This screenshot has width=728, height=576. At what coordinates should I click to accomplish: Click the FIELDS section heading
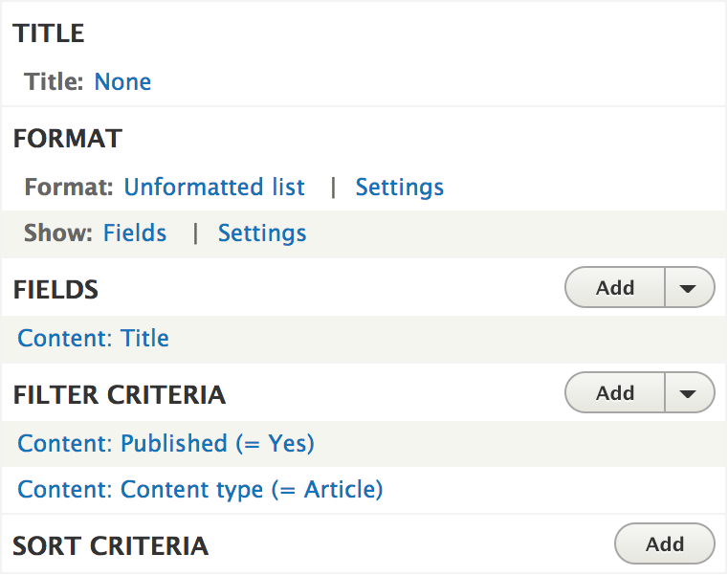pos(56,290)
